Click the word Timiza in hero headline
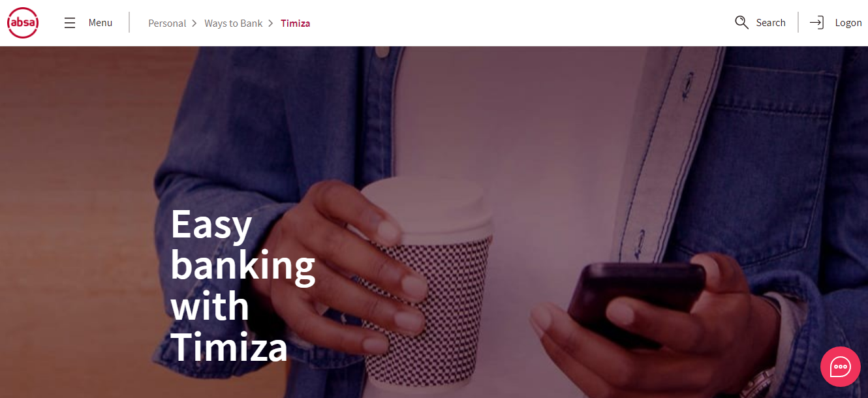This screenshot has height=398, width=868. [x=229, y=346]
